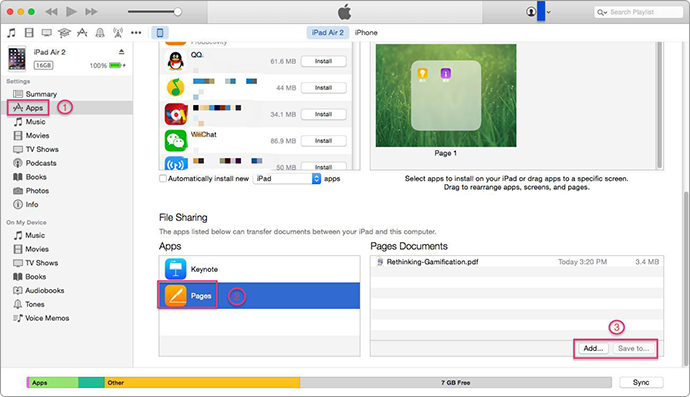Click the Rewind playback button
The width and height of the screenshot is (690, 397).
[x=51, y=12]
